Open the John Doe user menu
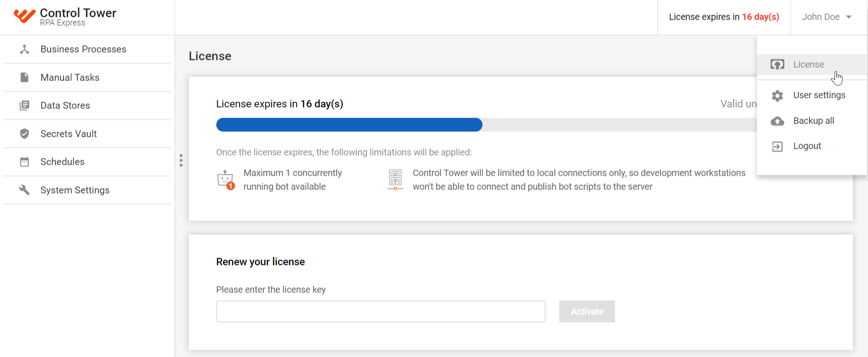This screenshot has height=357, width=868. click(827, 17)
